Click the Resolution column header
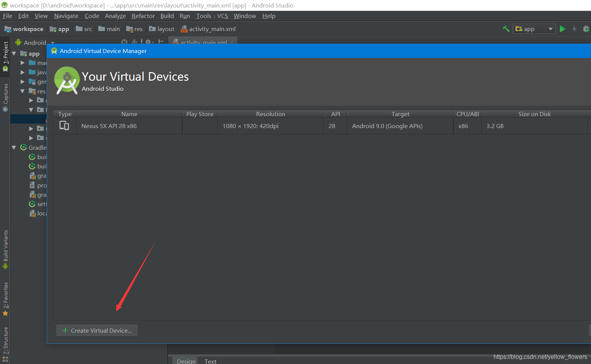Viewport: 591px width, 364px height. coord(270,114)
